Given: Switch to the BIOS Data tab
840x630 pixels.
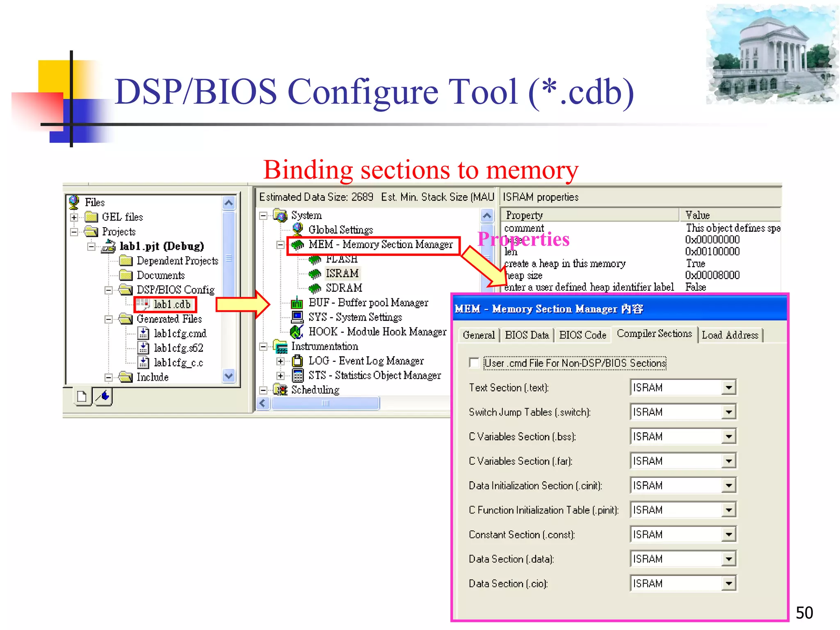Looking at the screenshot, I should click(527, 335).
